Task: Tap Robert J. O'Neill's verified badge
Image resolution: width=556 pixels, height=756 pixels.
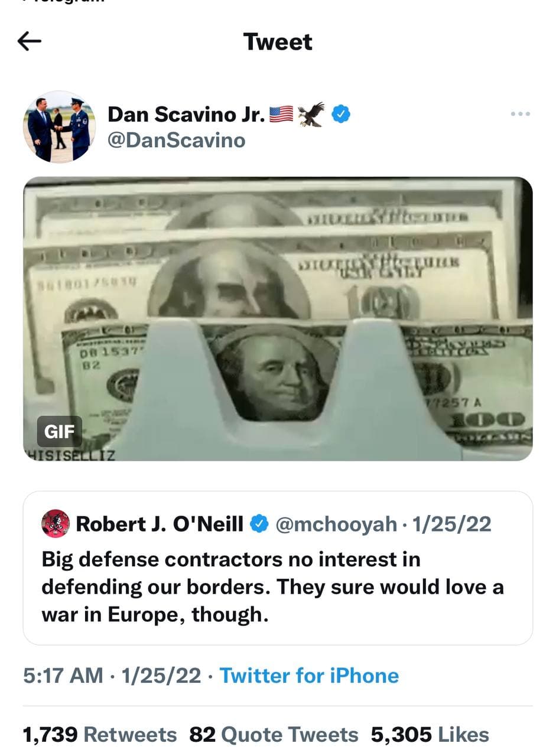Action: (x=259, y=524)
